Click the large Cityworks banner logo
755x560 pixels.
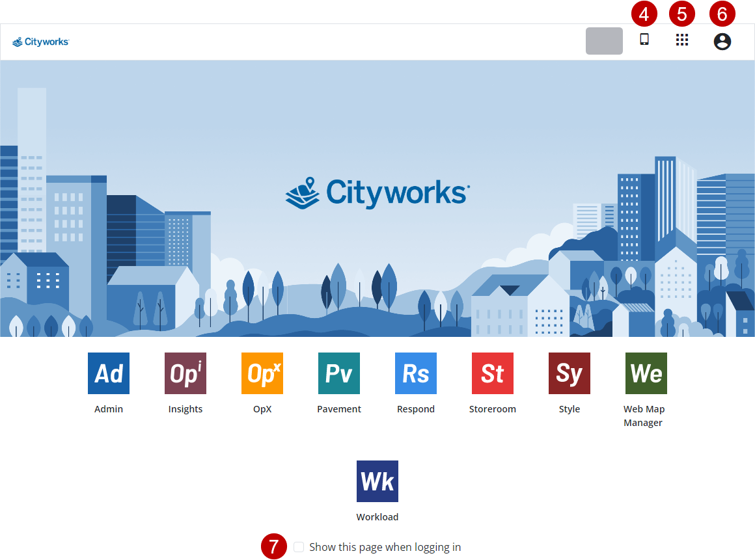pyautogui.click(x=377, y=193)
